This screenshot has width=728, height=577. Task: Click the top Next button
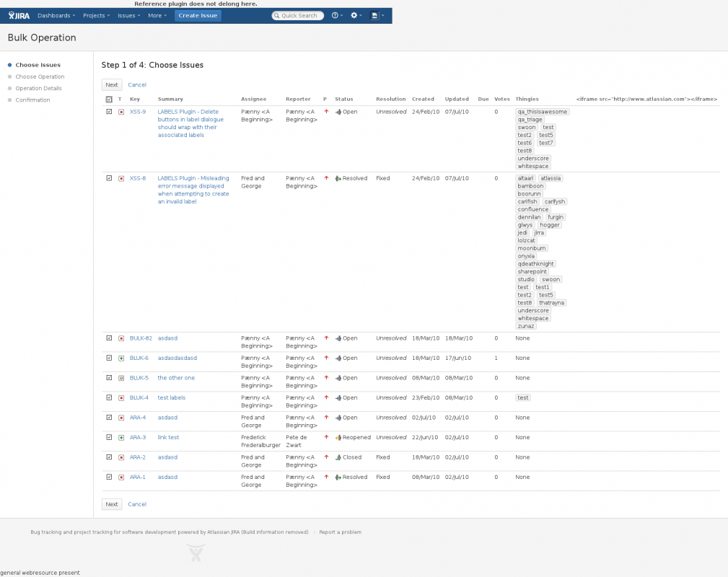[111, 85]
